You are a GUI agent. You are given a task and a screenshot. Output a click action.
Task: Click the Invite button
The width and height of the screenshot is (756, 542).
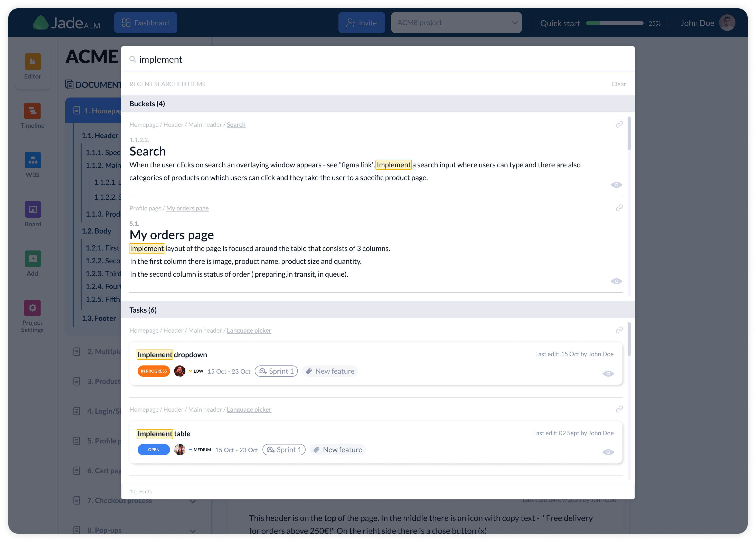[362, 23]
